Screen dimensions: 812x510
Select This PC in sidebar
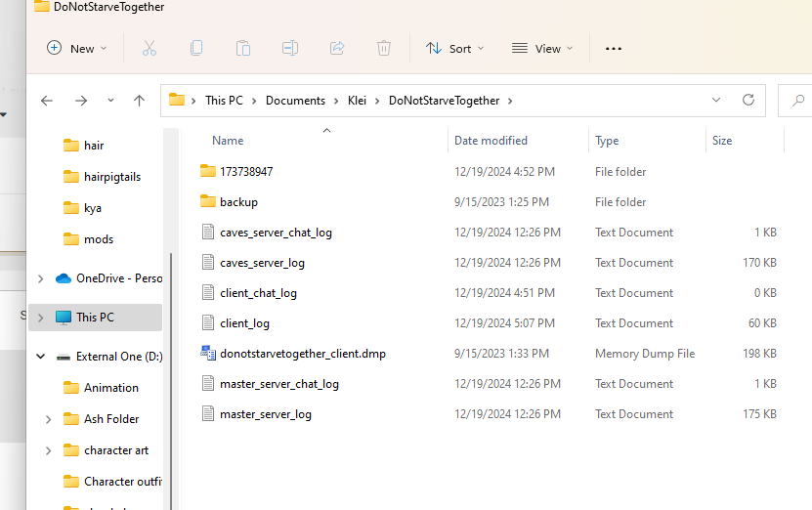tap(95, 317)
